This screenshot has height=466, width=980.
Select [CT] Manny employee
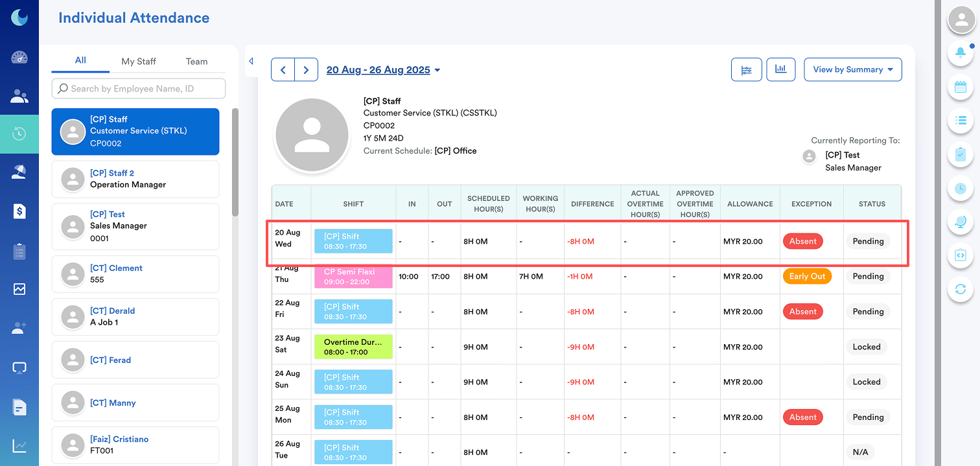click(135, 402)
